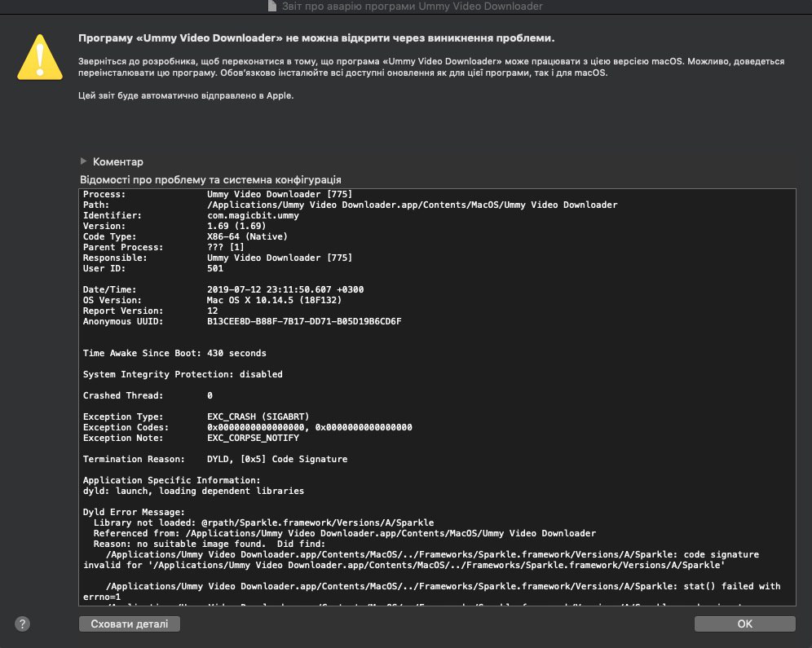The image size is (812, 648).
Task: Click 'Відомості про проблему та системна конфігурація' heading
Action: pyautogui.click(x=210, y=179)
